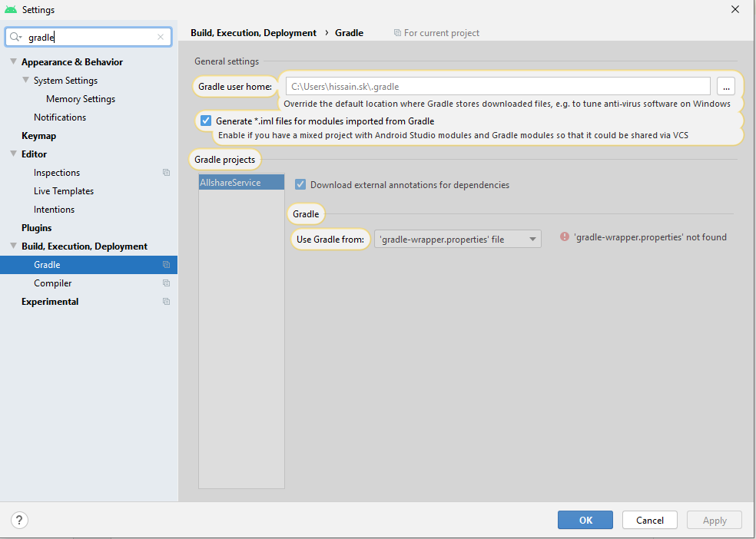Click the project-level icon beside Inspections
This screenshot has height=539, width=756.
167,173
